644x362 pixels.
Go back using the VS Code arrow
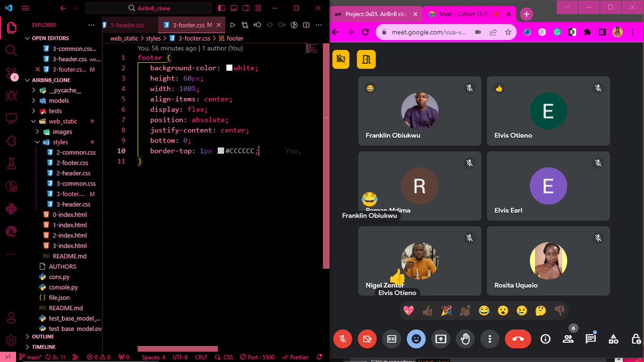coord(63,9)
